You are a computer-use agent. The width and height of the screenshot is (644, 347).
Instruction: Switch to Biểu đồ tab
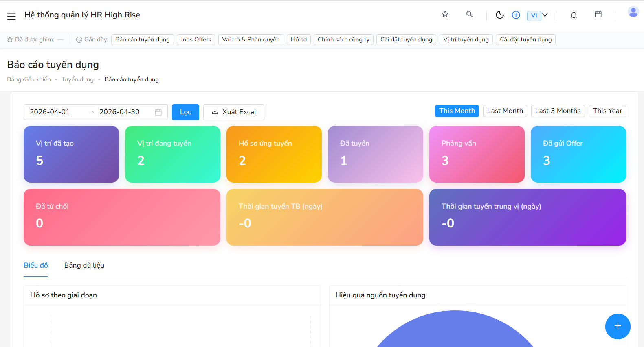coord(36,265)
